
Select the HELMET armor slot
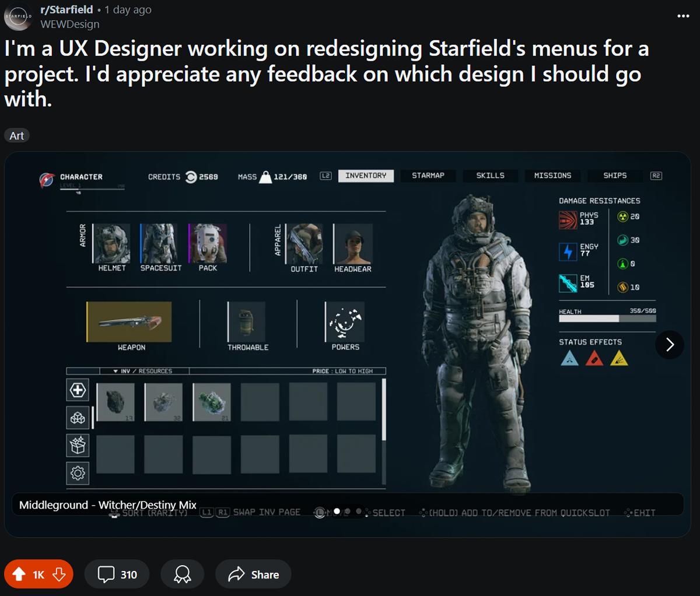pos(111,243)
